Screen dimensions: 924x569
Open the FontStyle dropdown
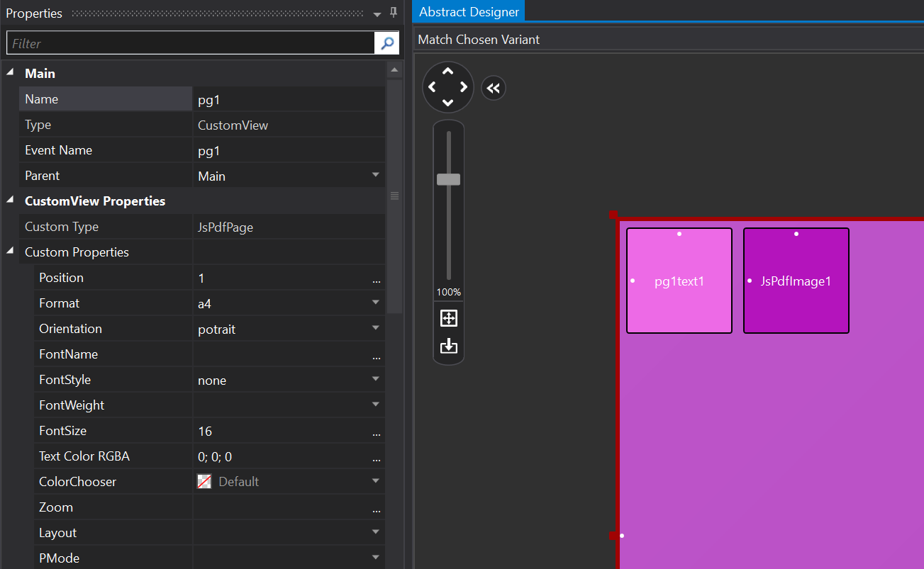click(376, 379)
